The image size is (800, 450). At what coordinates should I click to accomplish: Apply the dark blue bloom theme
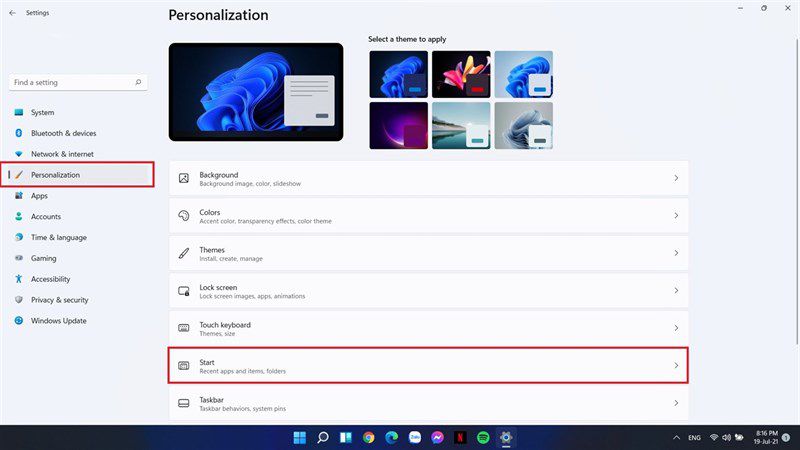click(398, 74)
